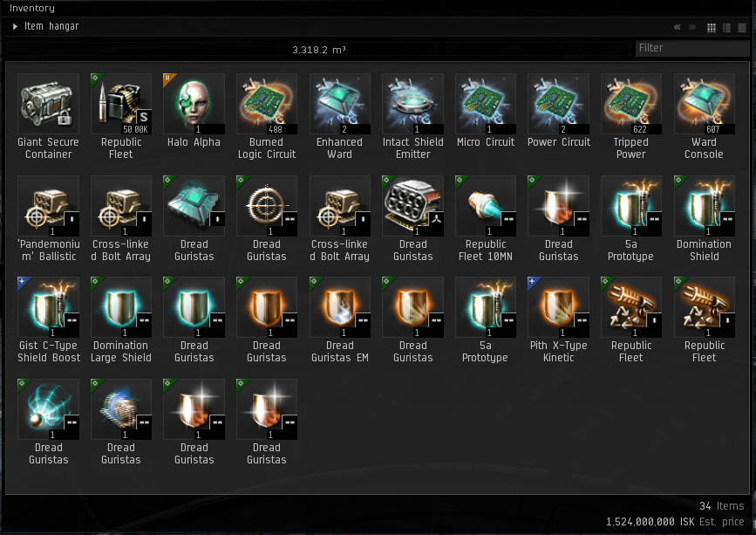Click the Micro Circuit item
This screenshot has height=535, width=756.
pos(486,104)
